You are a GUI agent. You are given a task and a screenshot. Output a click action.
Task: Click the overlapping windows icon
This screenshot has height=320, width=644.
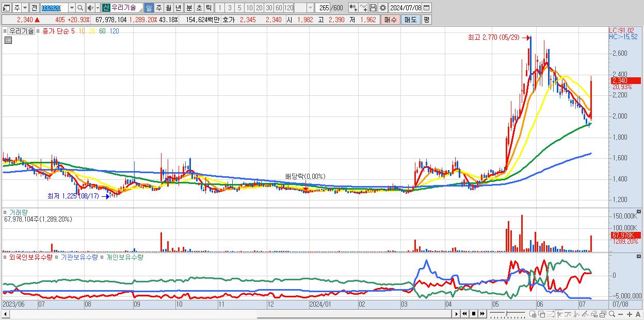pos(542,314)
